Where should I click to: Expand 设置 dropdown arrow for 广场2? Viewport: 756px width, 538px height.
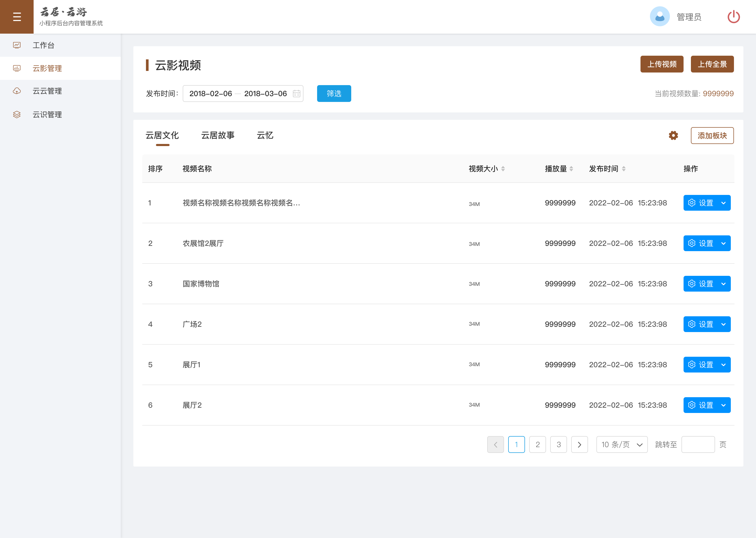click(x=723, y=324)
